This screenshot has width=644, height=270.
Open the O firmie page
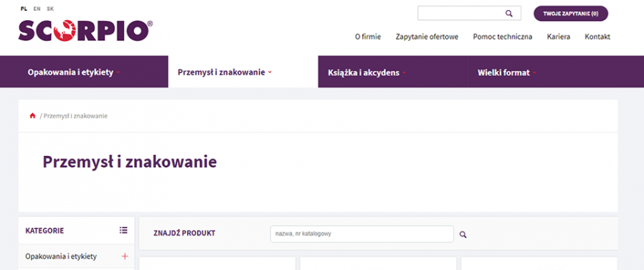[368, 37]
